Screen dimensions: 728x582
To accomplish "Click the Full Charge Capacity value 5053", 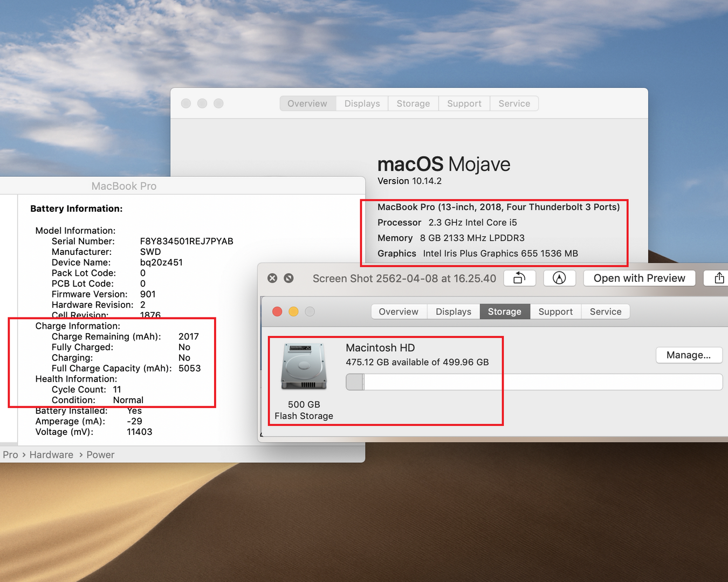I will pyautogui.click(x=190, y=369).
